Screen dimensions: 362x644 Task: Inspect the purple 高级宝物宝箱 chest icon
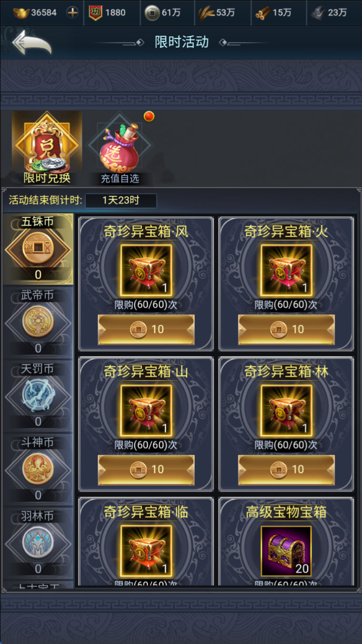286,551
